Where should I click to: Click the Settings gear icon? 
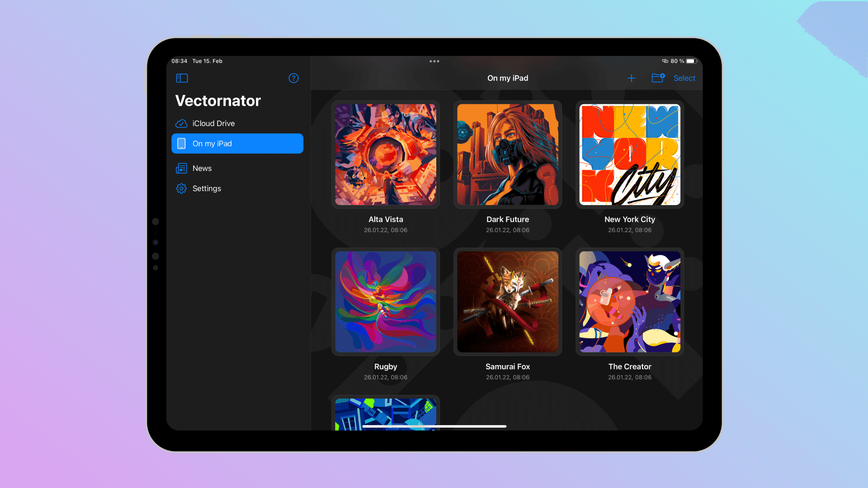[181, 188]
